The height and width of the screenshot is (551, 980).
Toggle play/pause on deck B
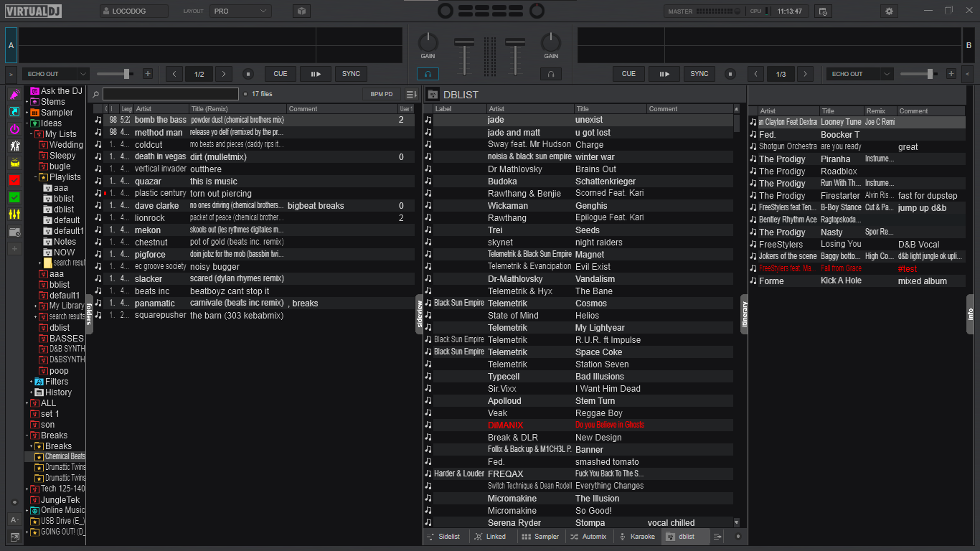tap(664, 74)
